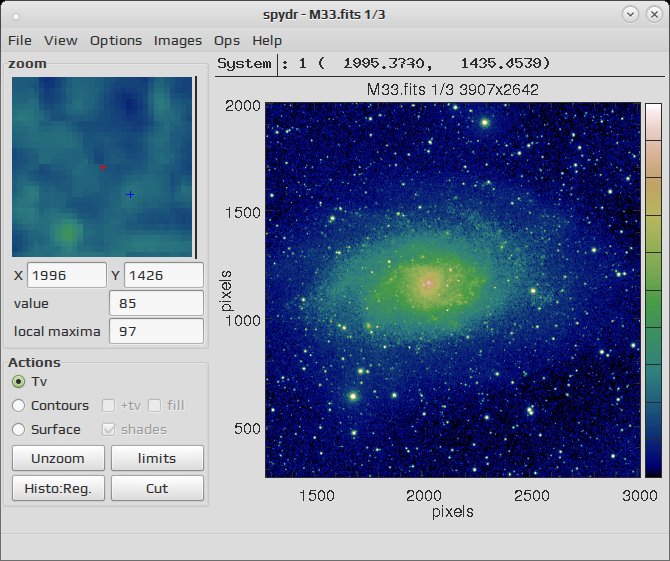Click the titlebar minimize chevron button

(630, 15)
